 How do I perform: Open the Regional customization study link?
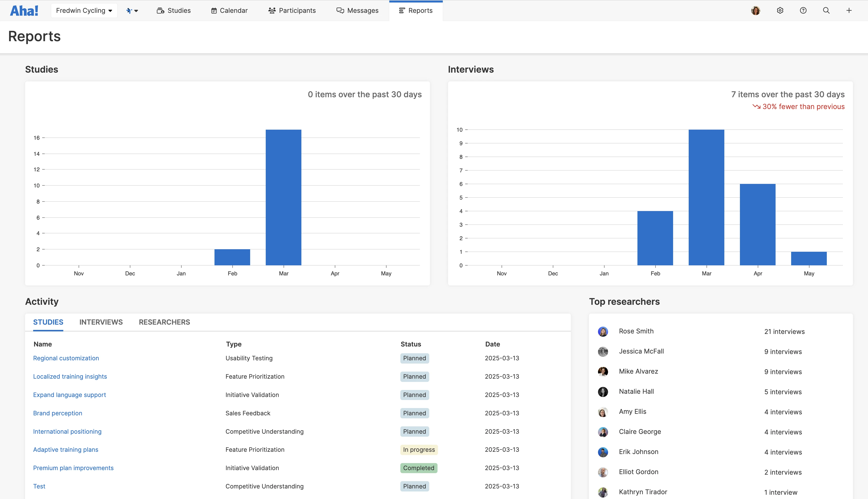point(66,358)
